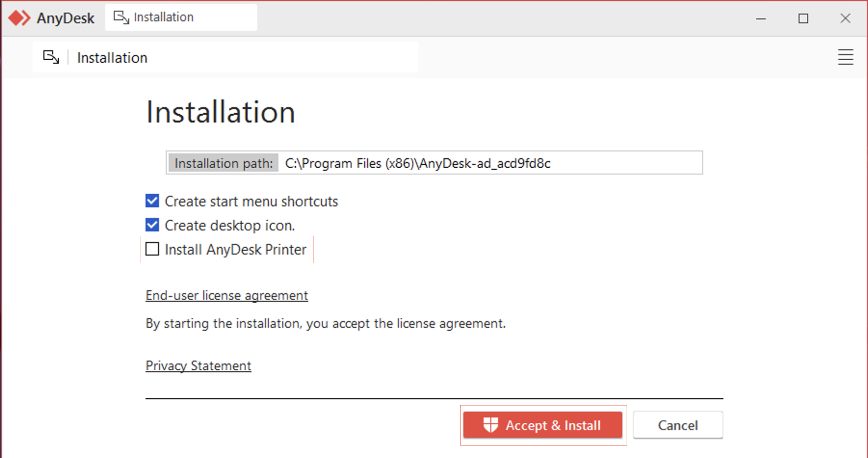Click Accept & Install button
The height and width of the screenshot is (458, 868).
tap(543, 425)
